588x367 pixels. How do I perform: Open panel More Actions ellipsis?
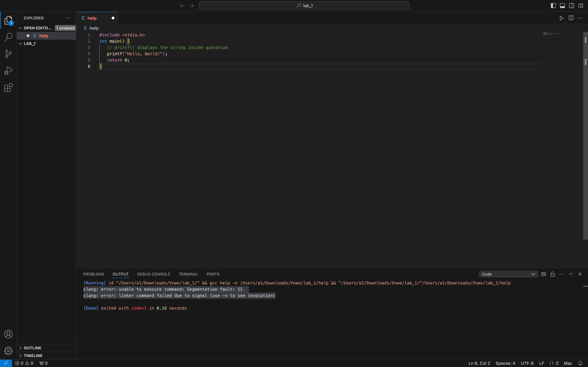pyautogui.click(x=562, y=274)
